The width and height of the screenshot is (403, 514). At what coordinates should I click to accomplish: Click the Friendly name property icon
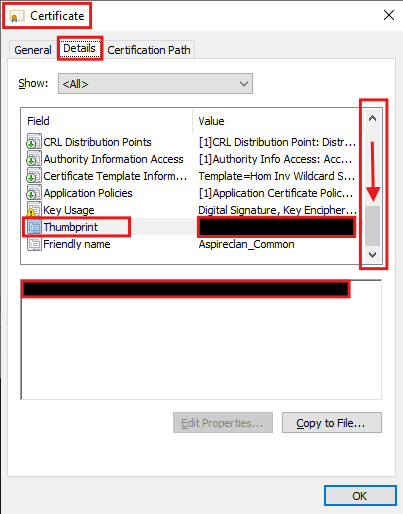click(x=34, y=244)
